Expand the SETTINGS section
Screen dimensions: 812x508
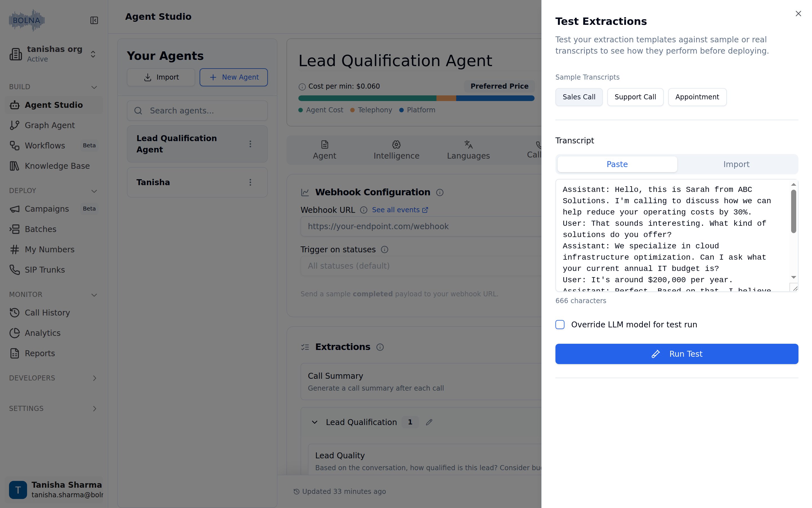[94, 409]
